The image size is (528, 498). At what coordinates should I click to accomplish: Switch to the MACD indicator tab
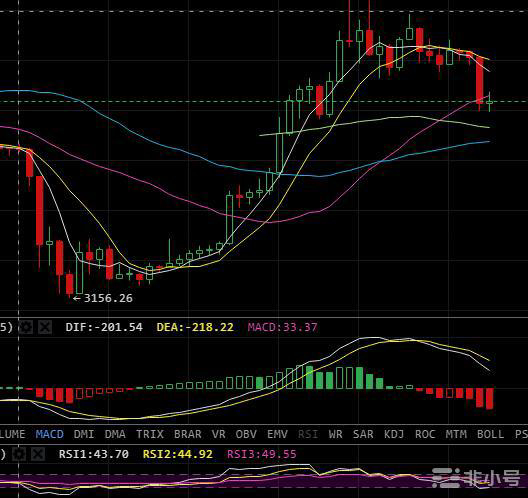(50, 434)
